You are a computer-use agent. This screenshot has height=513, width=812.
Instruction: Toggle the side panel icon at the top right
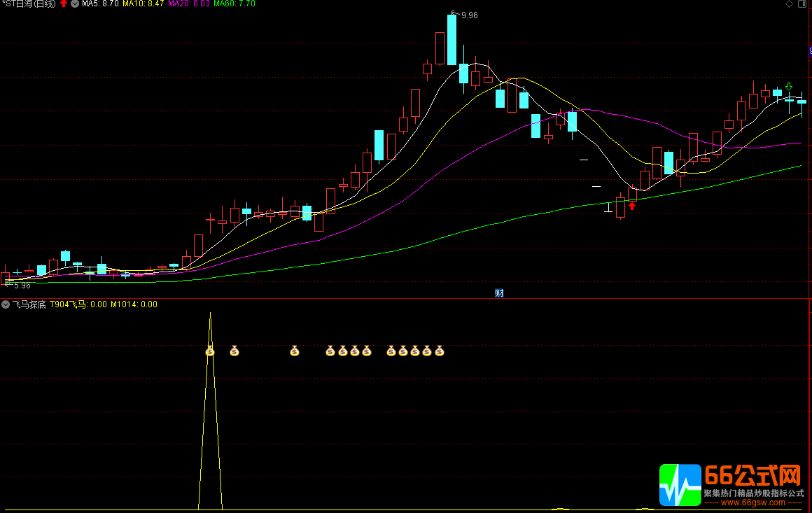tap(801, 3)
